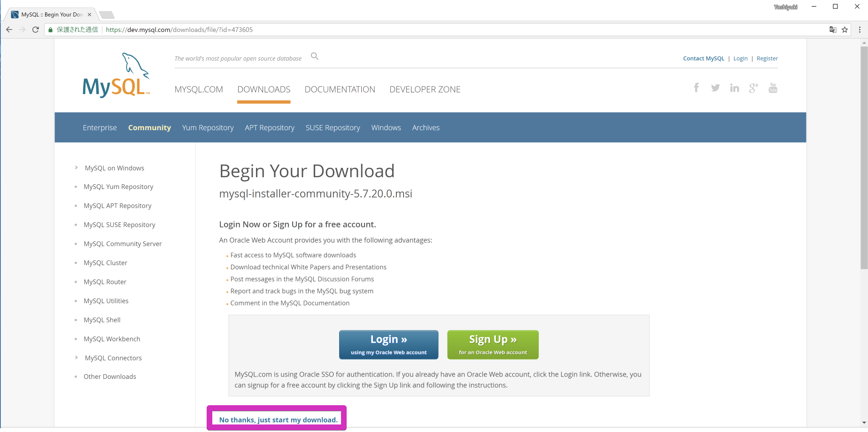Image resolution: width=868 pixels, height=432 pixels.
Task: Select Community in the blue submenu
Action: [149, 127]
